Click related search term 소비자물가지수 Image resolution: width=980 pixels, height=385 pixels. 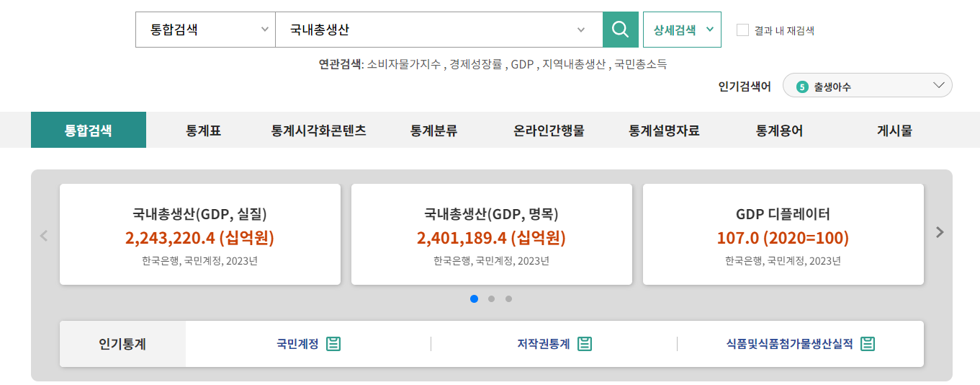(403, 64)
